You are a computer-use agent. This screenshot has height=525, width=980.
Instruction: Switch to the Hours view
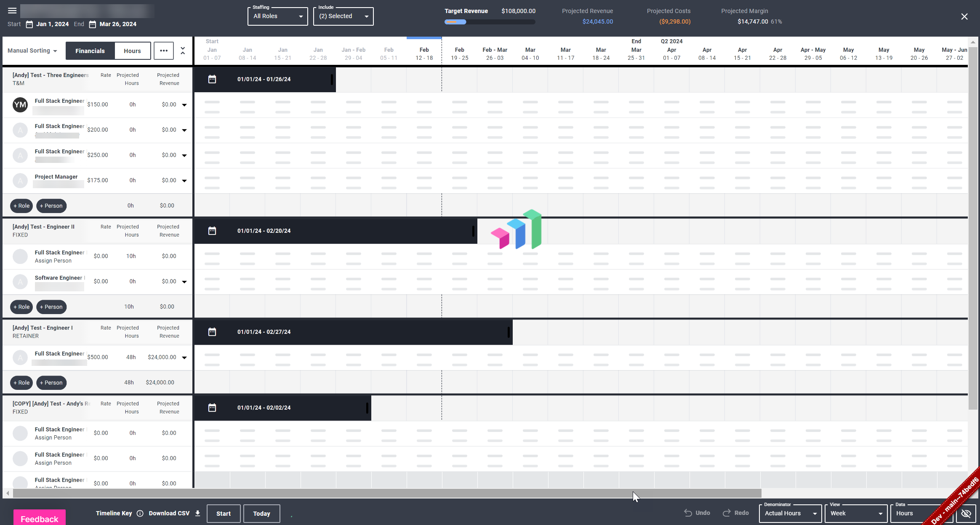tap(132, 51)
